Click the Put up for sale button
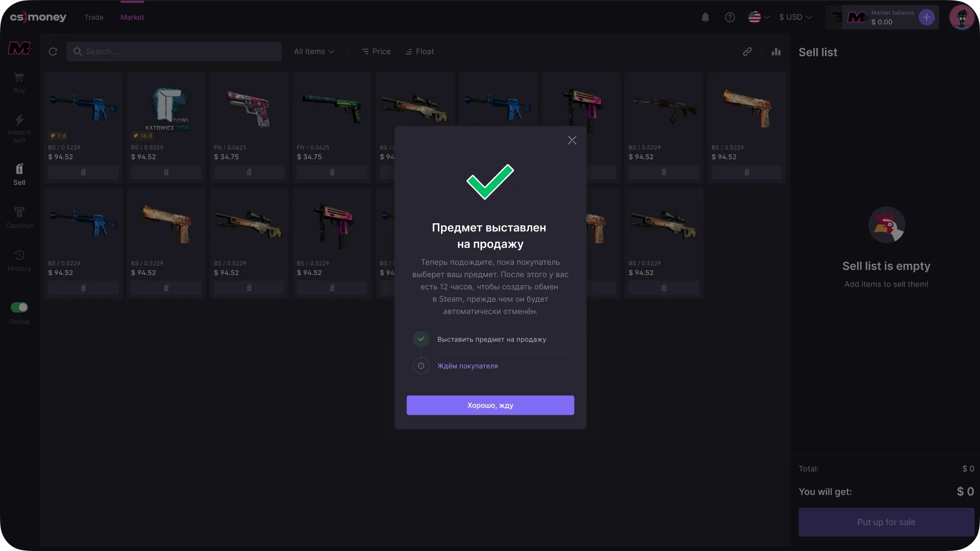 pyautogui.click(x=886, y=522)
